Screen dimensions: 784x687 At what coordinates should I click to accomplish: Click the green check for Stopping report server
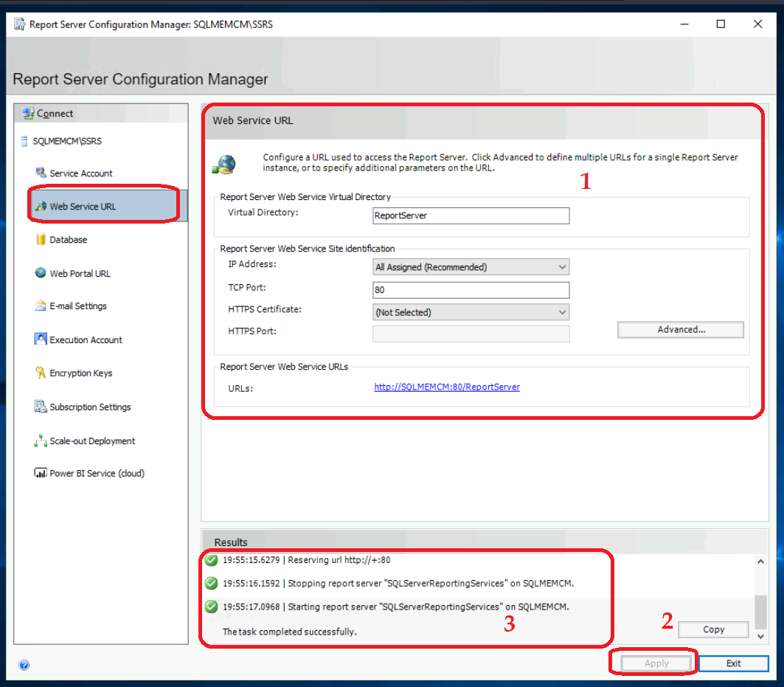(212, 583)
